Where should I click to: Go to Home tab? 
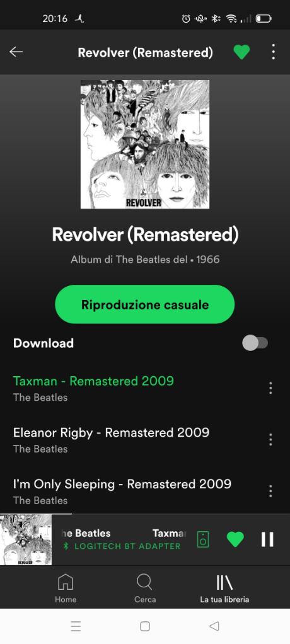point(66,589)
